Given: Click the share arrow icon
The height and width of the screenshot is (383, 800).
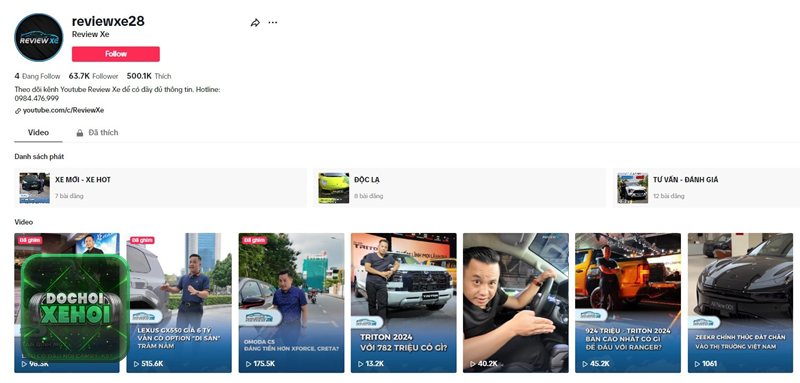Looking at the screenshot, I should click(x=255, y=22).
